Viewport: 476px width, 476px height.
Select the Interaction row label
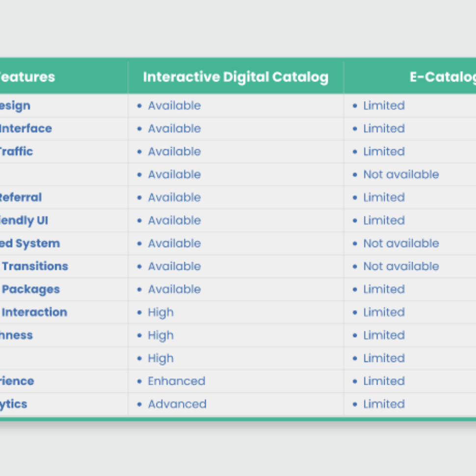34,313
